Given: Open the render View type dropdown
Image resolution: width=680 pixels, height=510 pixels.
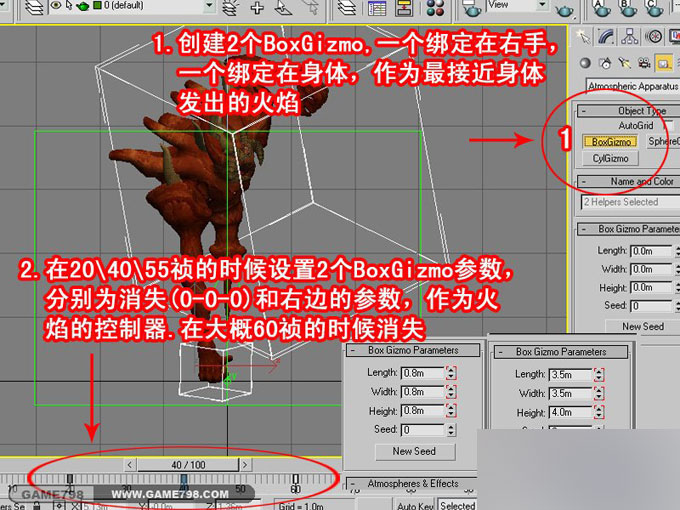Looking at the screenshot, I should pos(542,5).
